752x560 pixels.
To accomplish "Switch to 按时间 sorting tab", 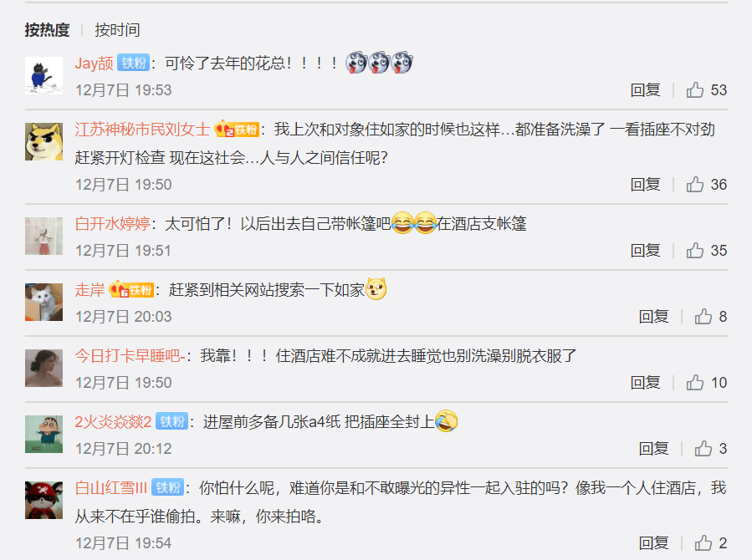I will coord(117,30).
